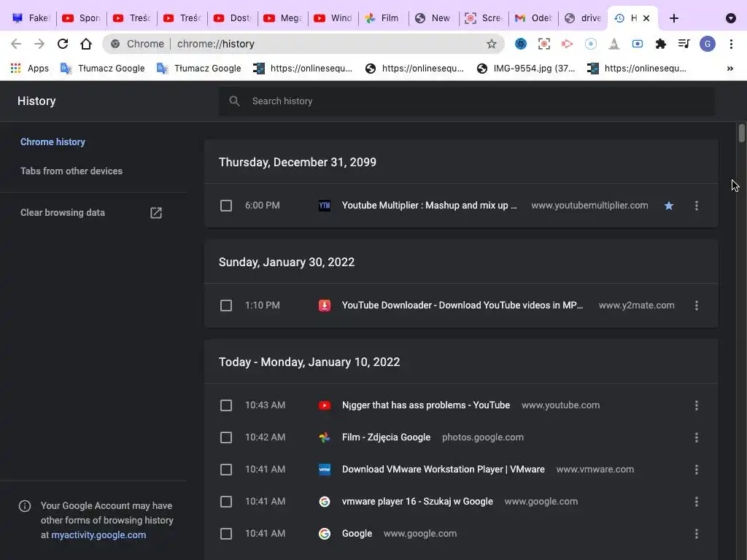This screenshot has width=747, height=560.
Task: Reload the page with the refresh icon
Action: coord(63,44)
